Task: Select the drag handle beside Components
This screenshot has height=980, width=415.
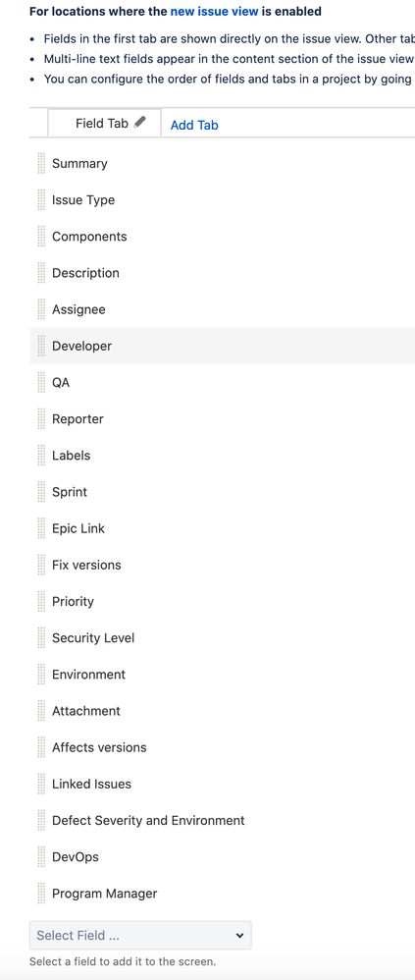Action: 41,237
